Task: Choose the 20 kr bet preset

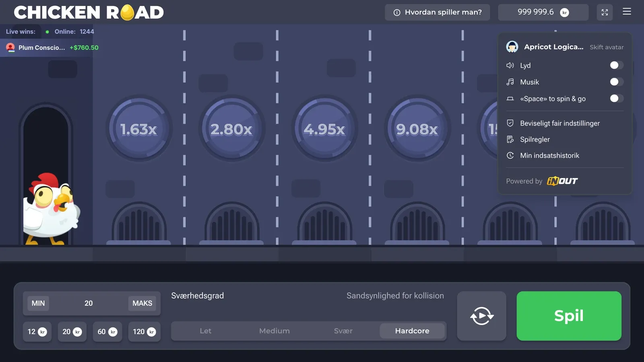Action: pos(72,332)
